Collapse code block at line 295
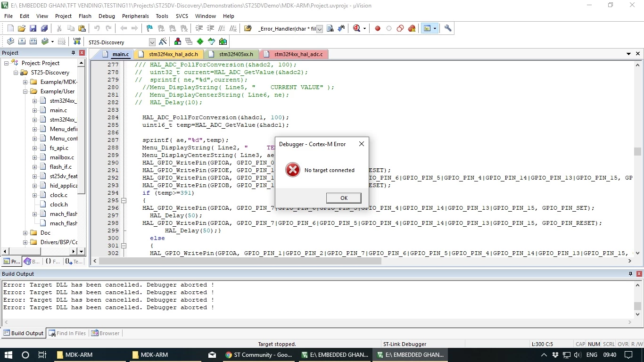 pyautogui.click(x=124, y=200)
